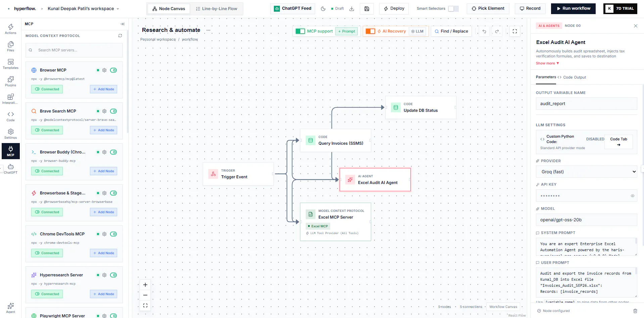
Task: Click the Run workflow button
Action: (573, 8)
